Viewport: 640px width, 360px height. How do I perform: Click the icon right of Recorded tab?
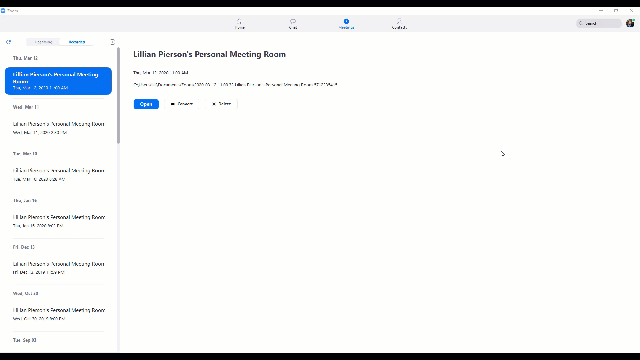(x=113, y=42)
